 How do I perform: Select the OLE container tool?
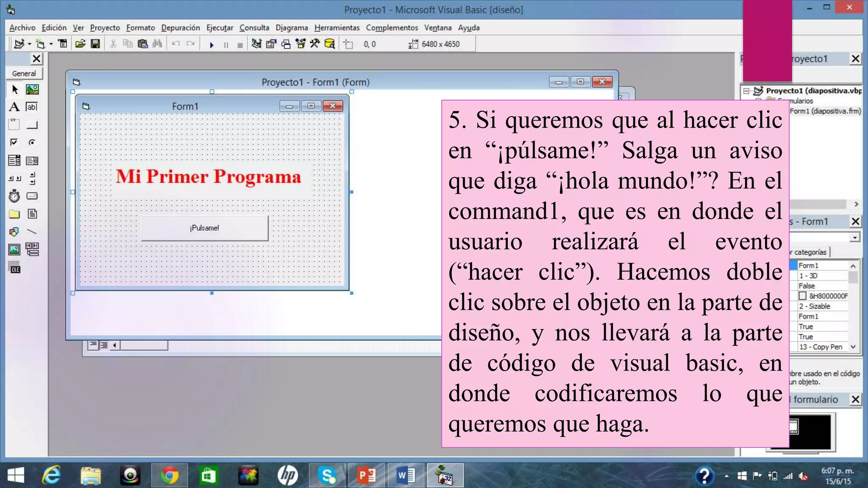(14, 267)
